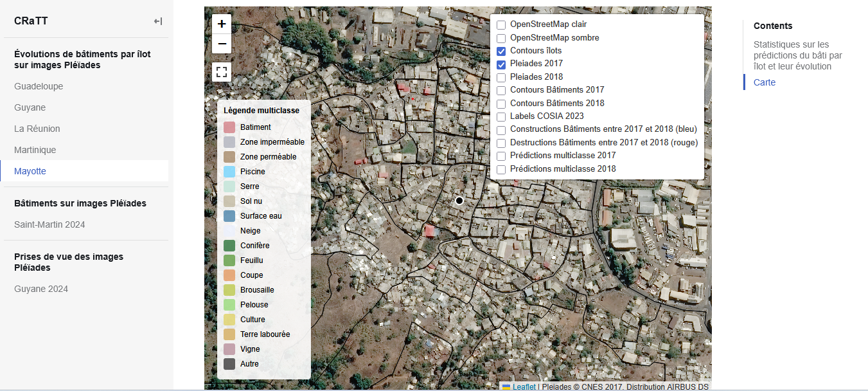Go to La Réunion page
Screen dimensions: 868x391
pos(37,129)
